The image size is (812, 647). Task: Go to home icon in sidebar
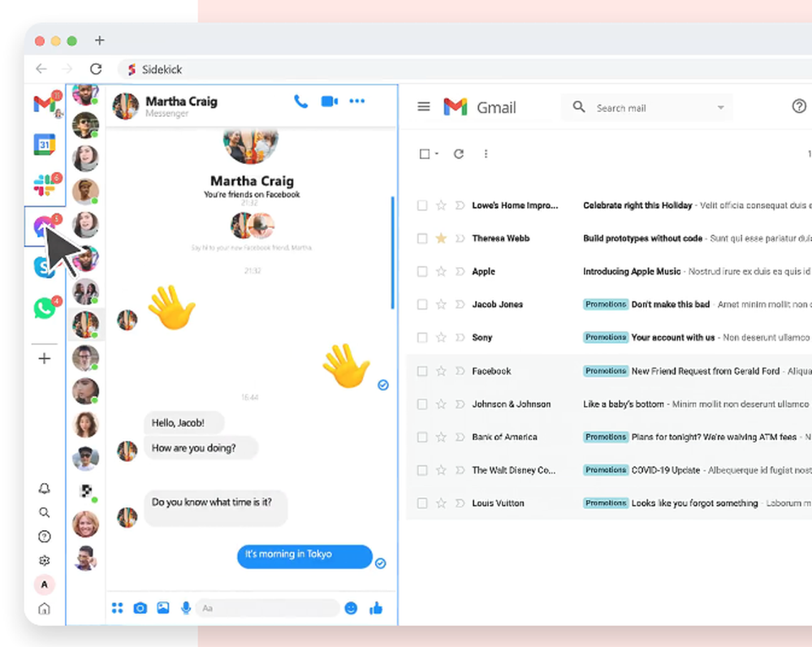coord(45,609)
